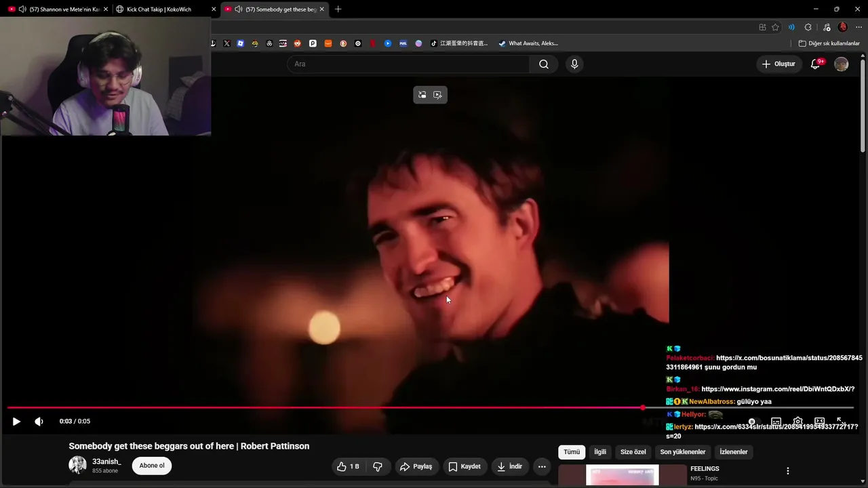Click the YouTube search magnifier button
Screen dimensions: 868x488
coord(544,64)
